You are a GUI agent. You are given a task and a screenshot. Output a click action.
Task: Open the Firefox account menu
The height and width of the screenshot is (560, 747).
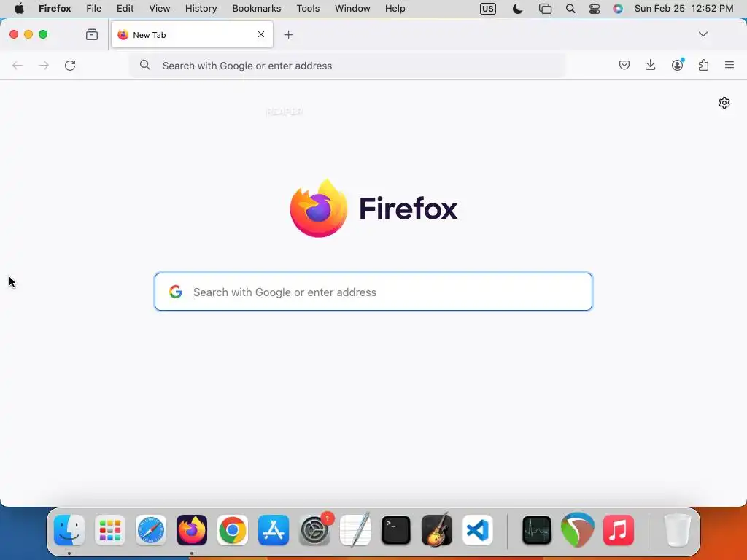click(678, 65)
